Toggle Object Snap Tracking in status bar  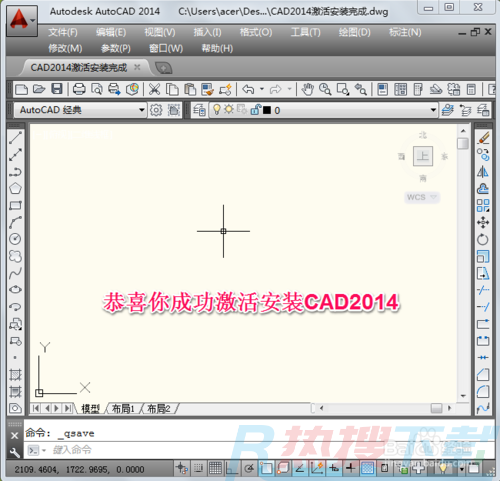point(300,468)
